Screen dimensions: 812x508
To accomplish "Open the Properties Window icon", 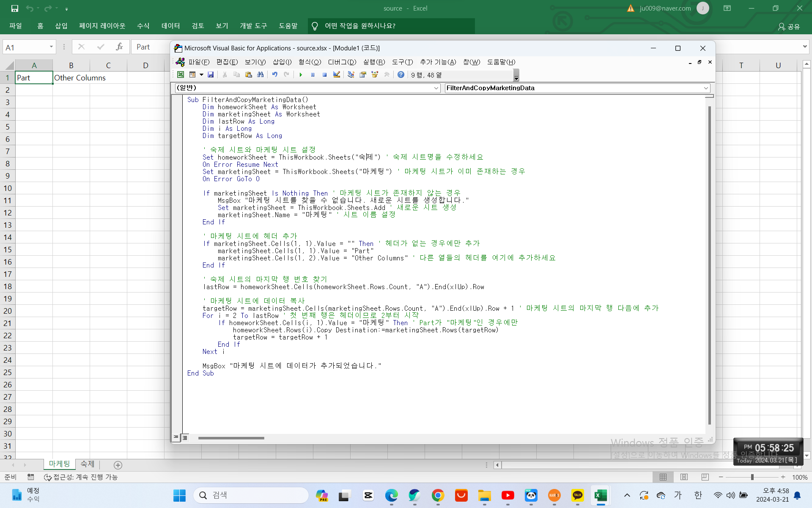I will (363, 75).
